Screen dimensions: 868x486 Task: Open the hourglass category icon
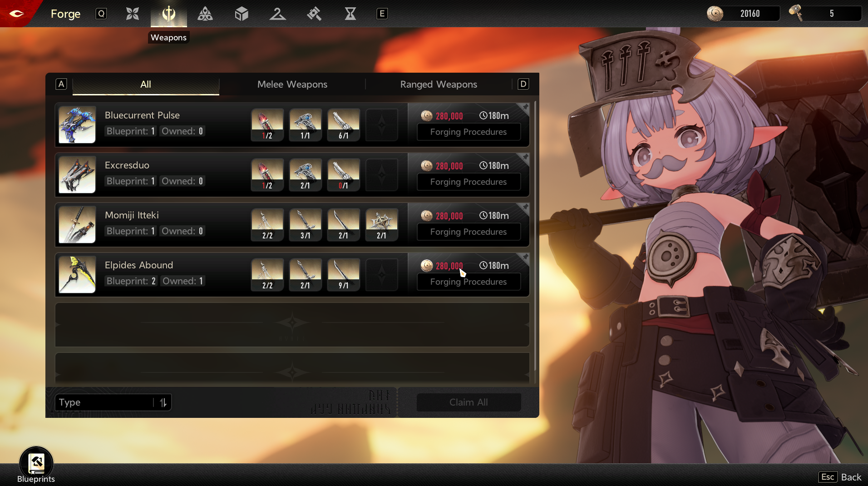click(350, 14)
